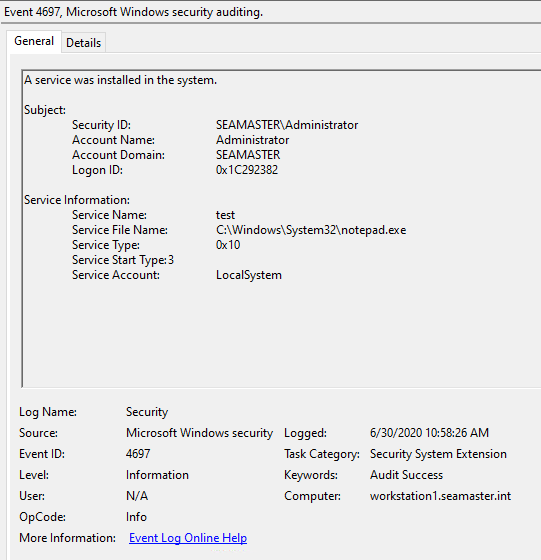
Task: Click Service Account value LocalSystem
Action: point(249,275)
